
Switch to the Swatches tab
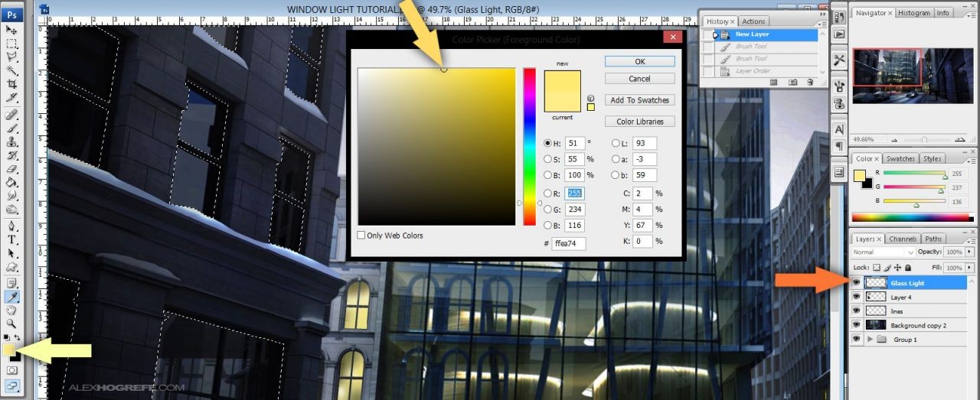900,158
